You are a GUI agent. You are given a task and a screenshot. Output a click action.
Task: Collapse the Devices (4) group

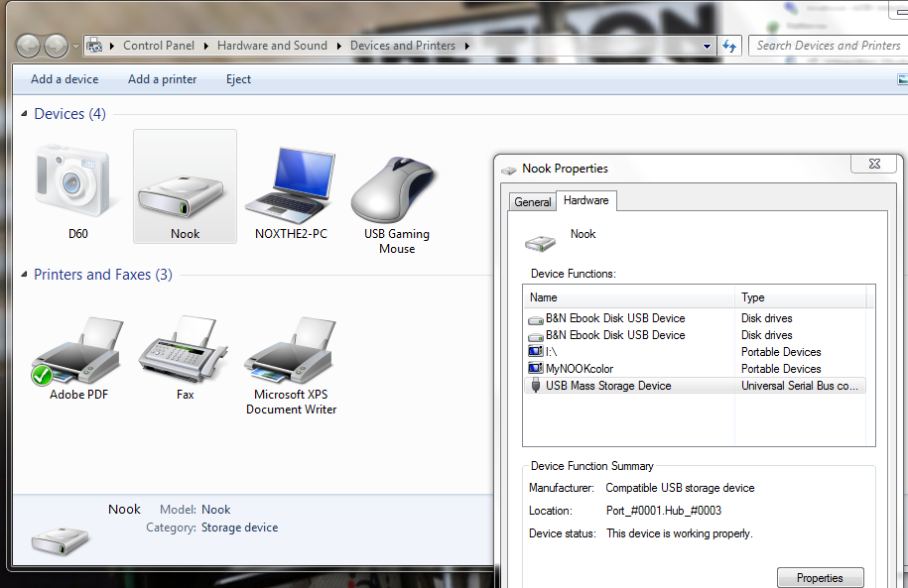coord(25,113)
